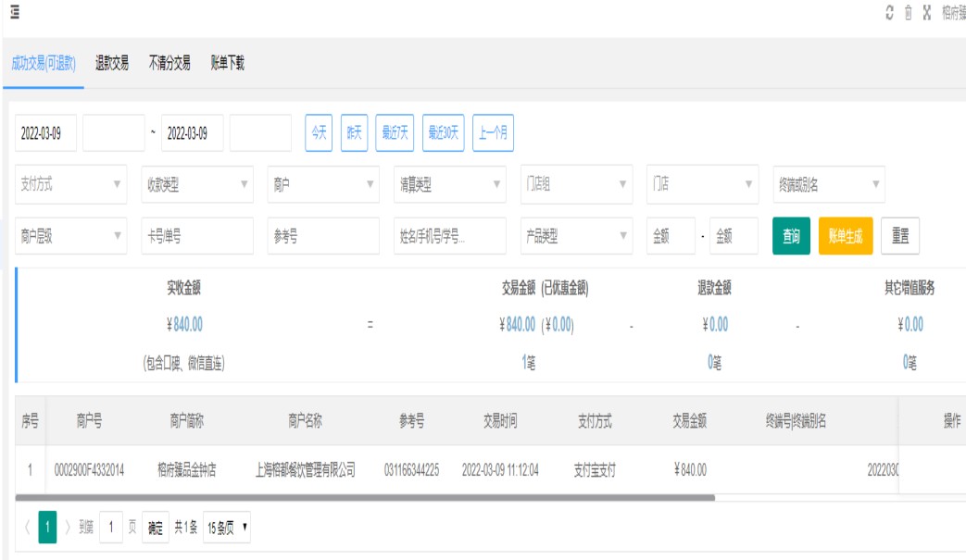Click the trash/clear icon in top bar
The image size is (966, 560).
pyautogui.click(x=909, y=12)
